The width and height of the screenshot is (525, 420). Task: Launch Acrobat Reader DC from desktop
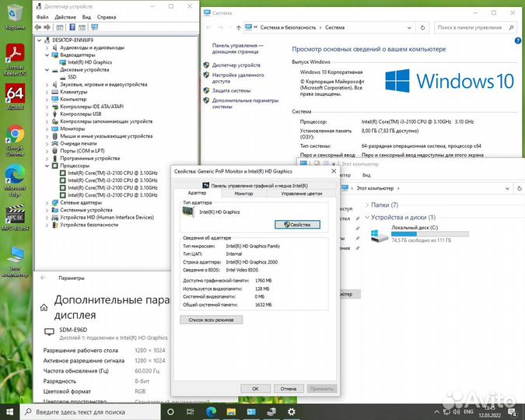pos(15,60)
